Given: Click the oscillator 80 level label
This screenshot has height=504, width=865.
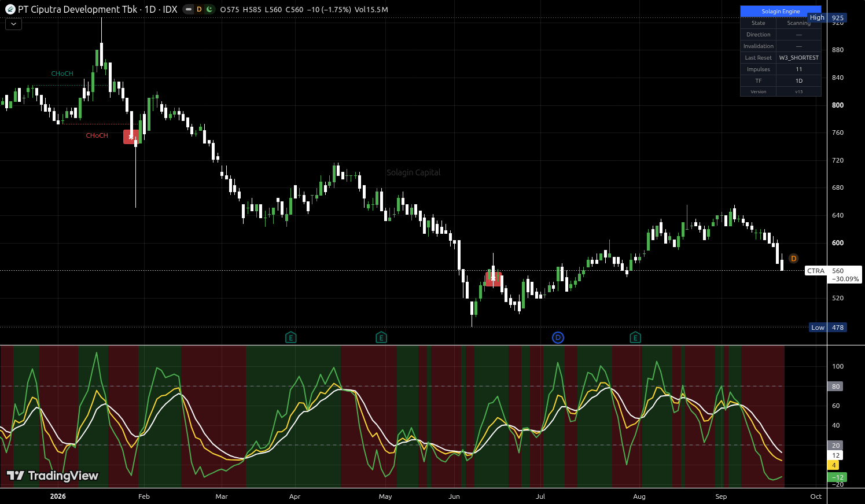Looking at the screenshot, I should coord(835,387).
